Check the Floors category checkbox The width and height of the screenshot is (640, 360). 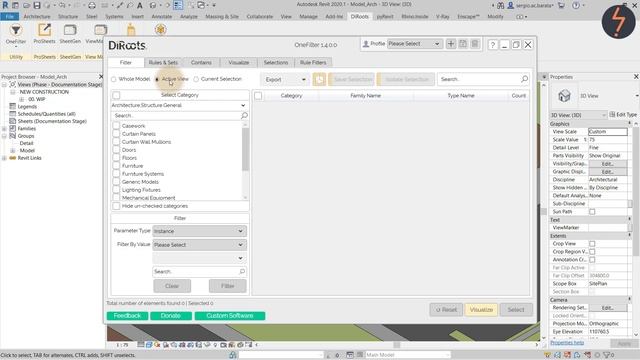click(116, 158)
